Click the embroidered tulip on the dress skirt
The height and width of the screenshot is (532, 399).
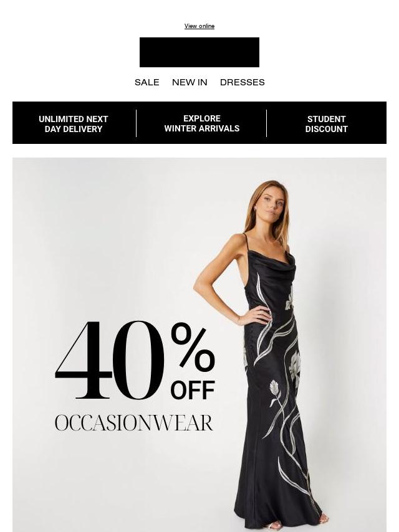click(x=274, y=389)
